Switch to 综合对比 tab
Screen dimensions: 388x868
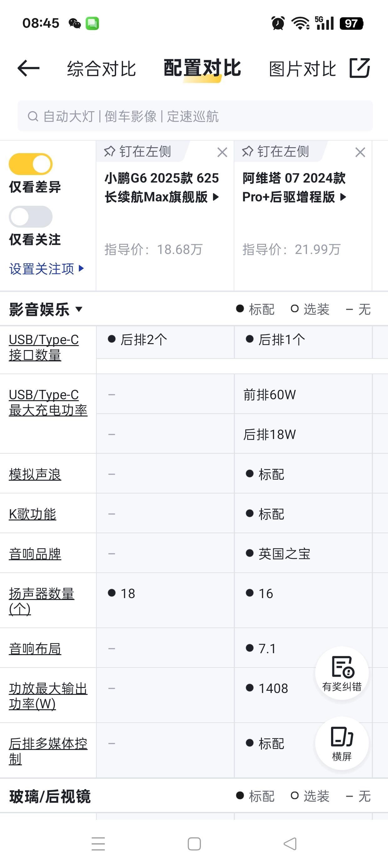[x=101, y=69]
